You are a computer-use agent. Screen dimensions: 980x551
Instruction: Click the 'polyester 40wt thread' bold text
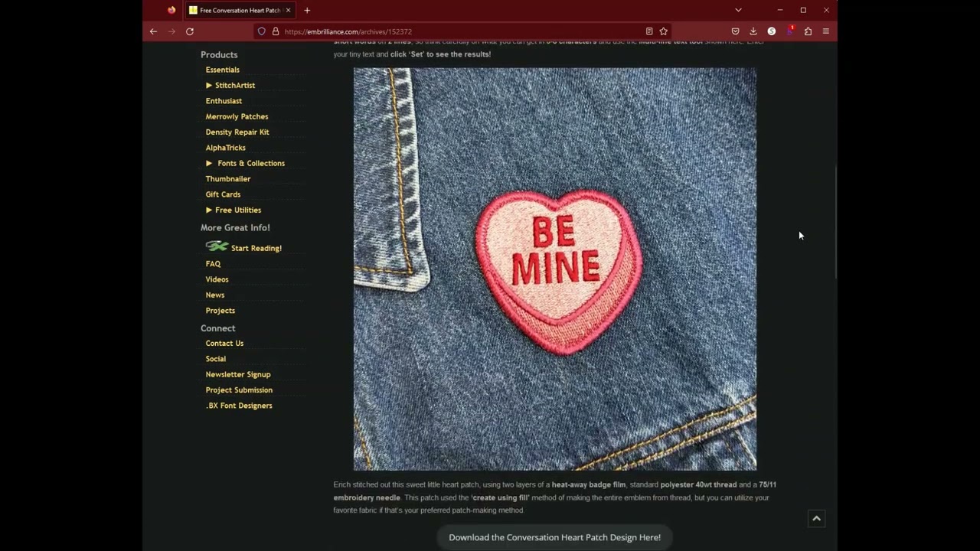coord(698,484)
